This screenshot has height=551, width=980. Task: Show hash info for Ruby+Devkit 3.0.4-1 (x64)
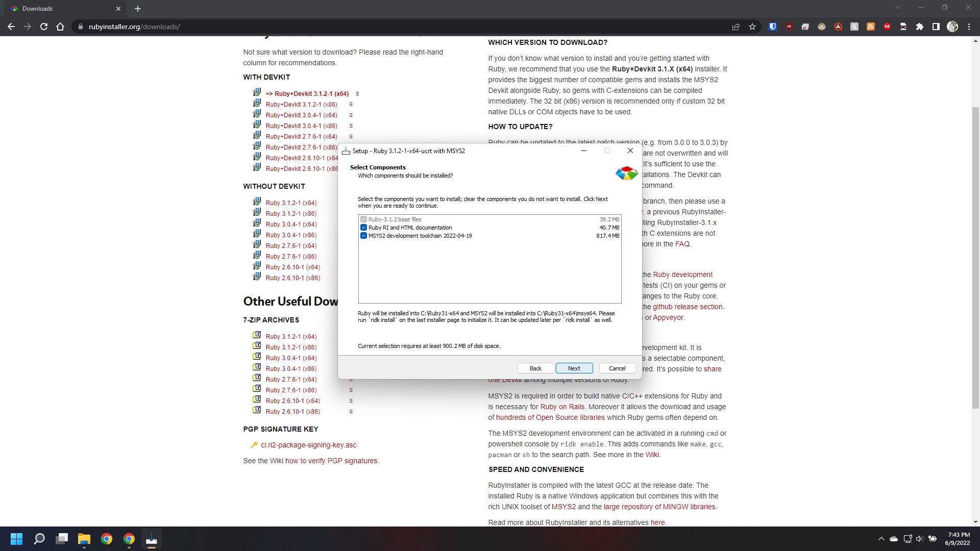[x=351, y=115]
